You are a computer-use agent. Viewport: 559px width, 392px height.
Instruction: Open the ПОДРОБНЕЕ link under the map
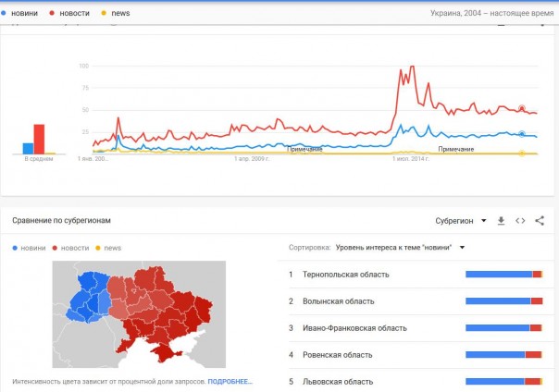[x=230, y=381]
